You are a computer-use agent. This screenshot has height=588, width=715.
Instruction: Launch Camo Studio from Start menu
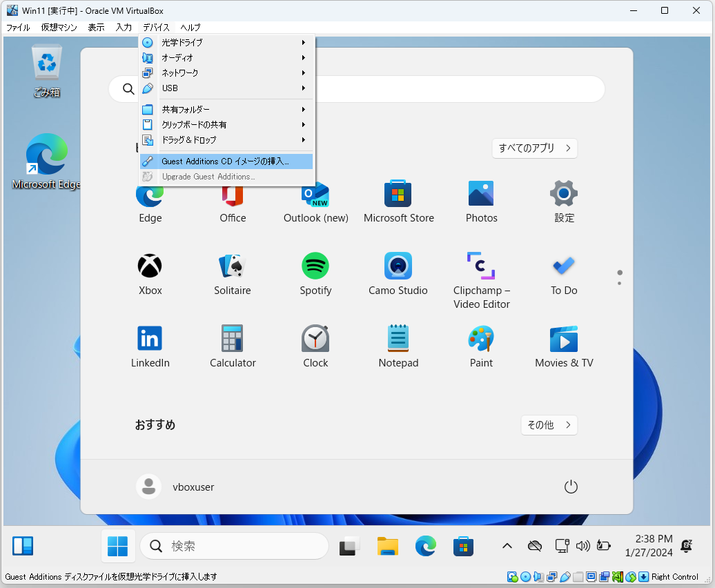coord(398,266)
